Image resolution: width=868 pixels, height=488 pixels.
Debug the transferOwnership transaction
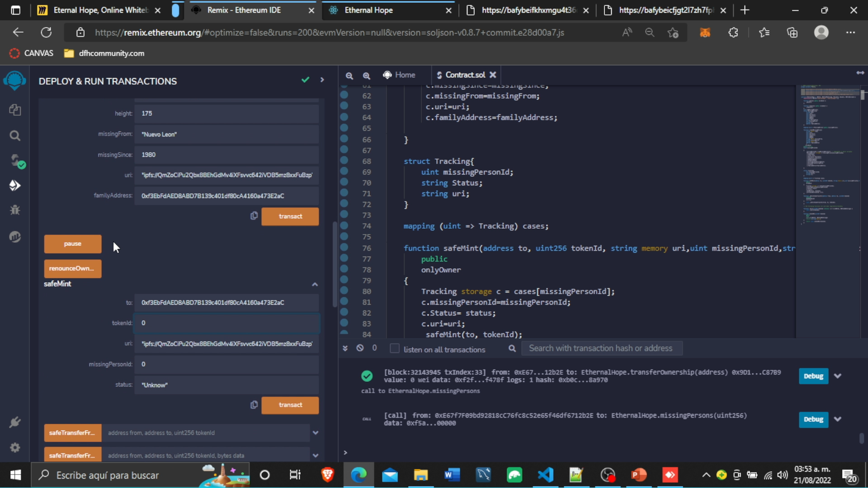pos(813,376)
